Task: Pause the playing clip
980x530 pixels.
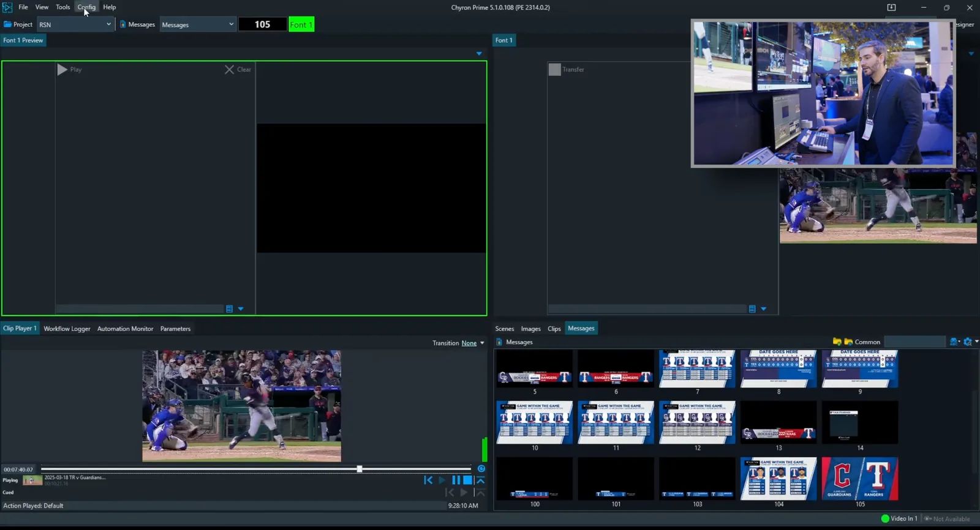Action: click(x=456, y=480)
